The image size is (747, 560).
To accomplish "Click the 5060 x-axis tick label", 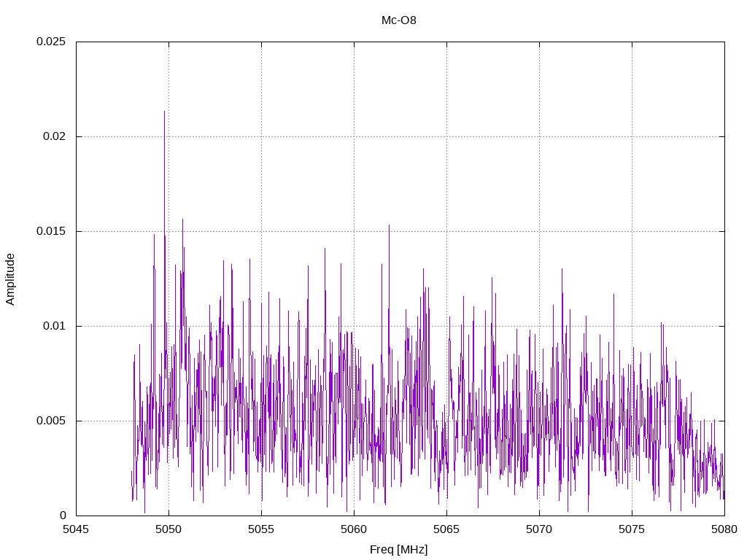I will click(354, 529).
